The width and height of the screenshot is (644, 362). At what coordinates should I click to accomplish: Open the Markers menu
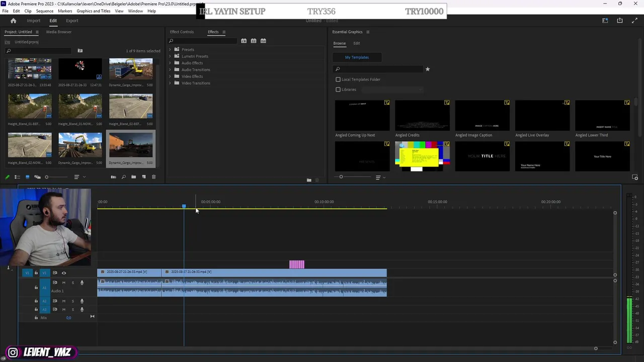pyautogui.click(x=64, y=11)
